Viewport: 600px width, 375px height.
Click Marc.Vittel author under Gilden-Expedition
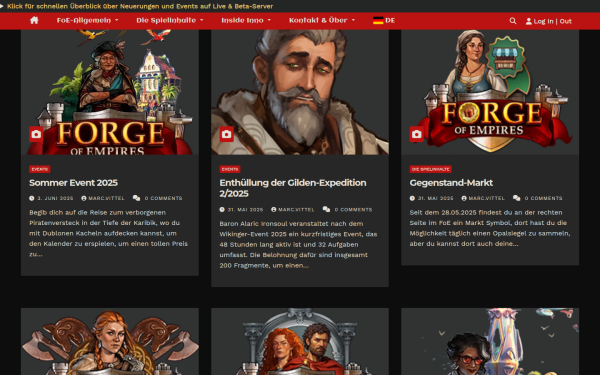[x=296, y=209]
